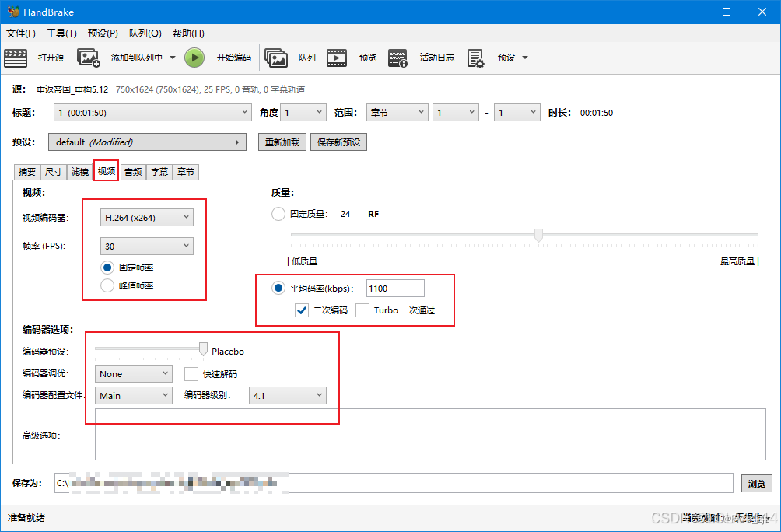The height and width of the screenshot is (532, 781).
Task: Expand the Presets toolbar dropdown arrow
Action: point(524,58)
